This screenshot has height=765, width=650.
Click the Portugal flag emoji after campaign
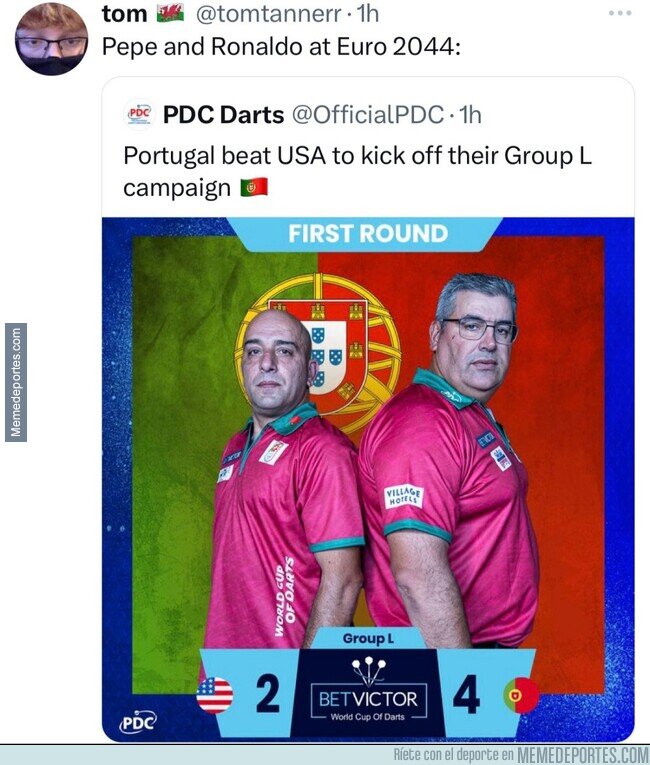coord(254,187)
